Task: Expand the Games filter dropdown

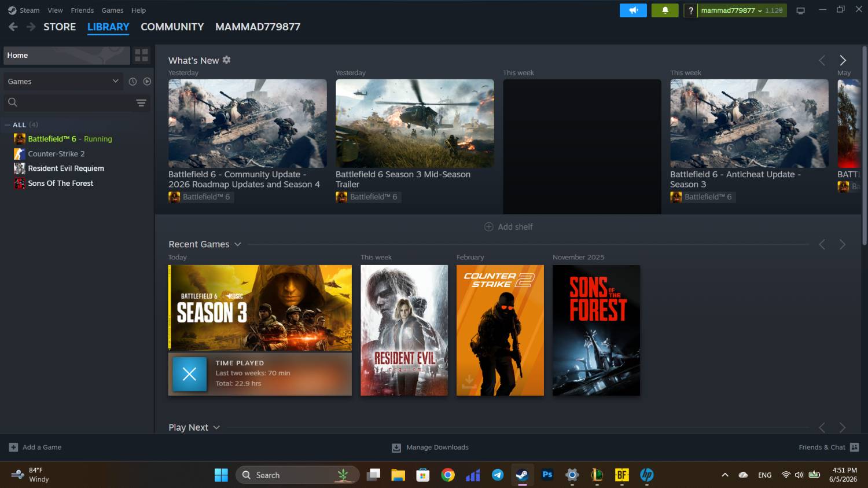Action: 64,82
